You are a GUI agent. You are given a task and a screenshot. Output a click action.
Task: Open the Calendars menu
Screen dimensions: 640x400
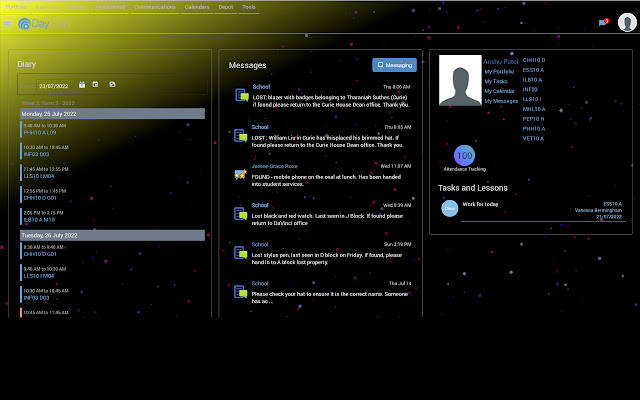coord(197,7)
